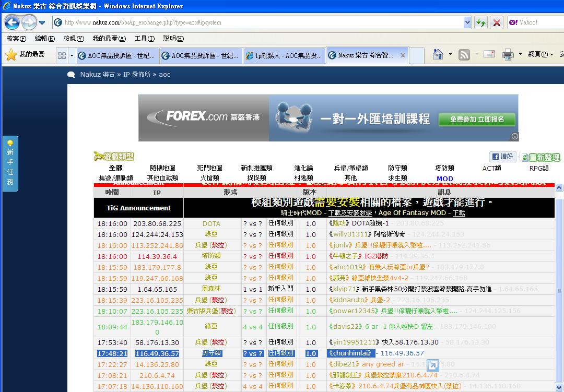Click the RSS feeds icon
Screen dimensions: 564x392
click(464, 55)
